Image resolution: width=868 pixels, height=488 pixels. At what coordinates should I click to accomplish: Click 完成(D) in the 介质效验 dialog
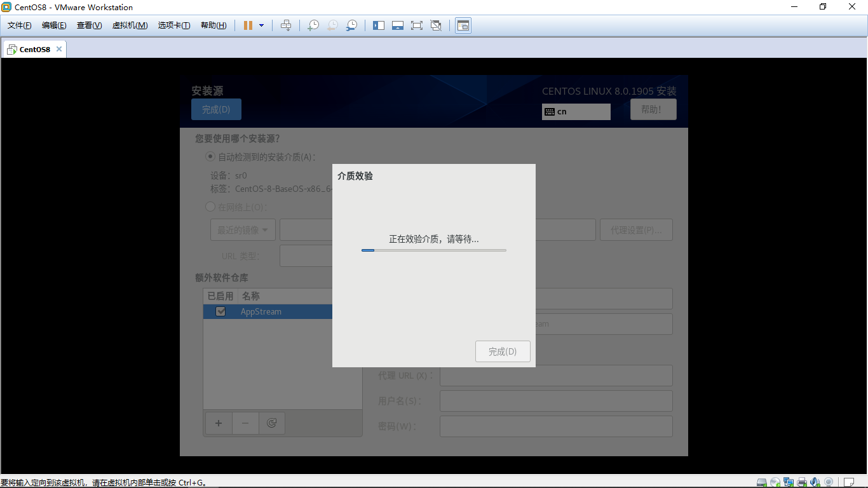point(503,351)
